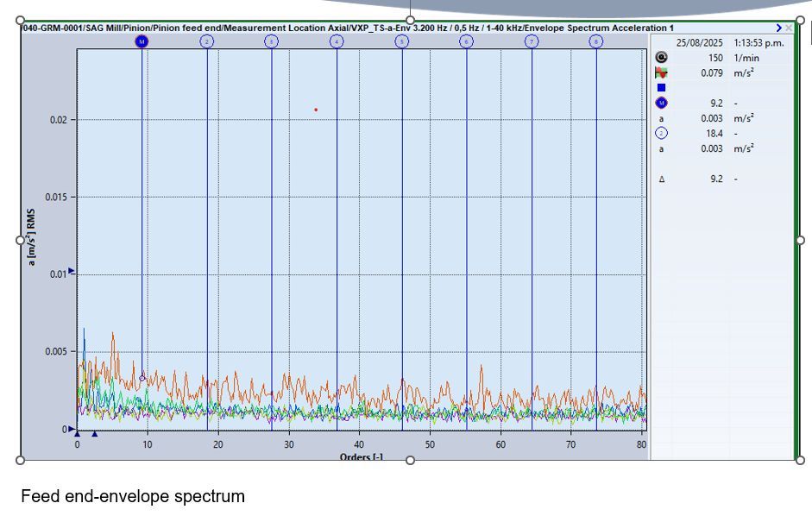The image size is (812, 522).
Task: Click the overall value 0.079
Action: click(x=712, y=73)
